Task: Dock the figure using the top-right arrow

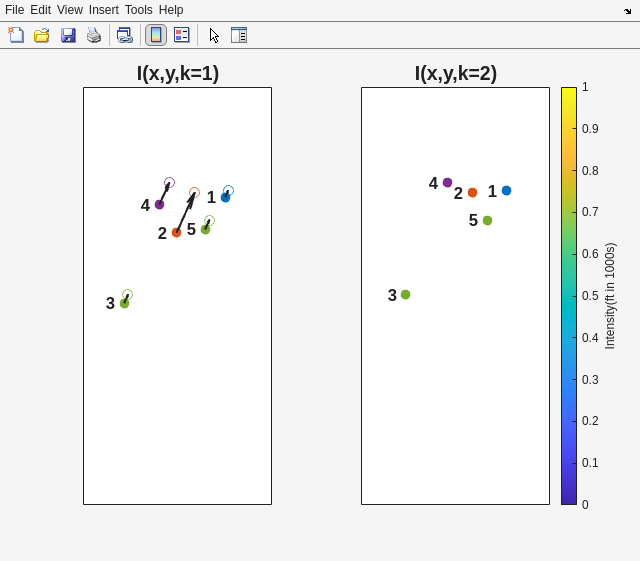Action: click(x=628, y=10)
